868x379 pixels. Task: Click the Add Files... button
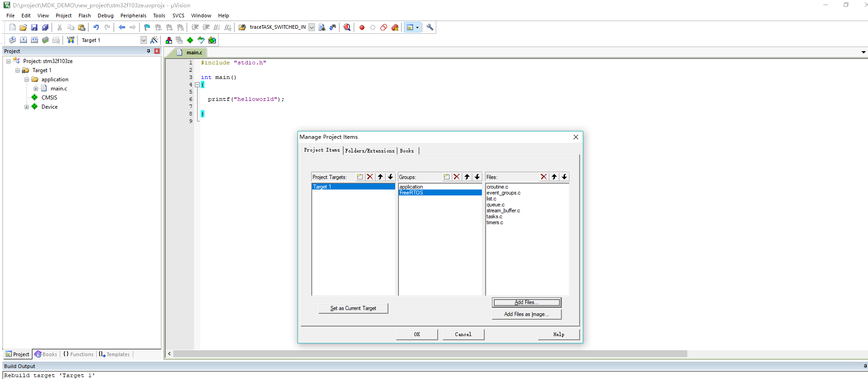coord(527,302)
